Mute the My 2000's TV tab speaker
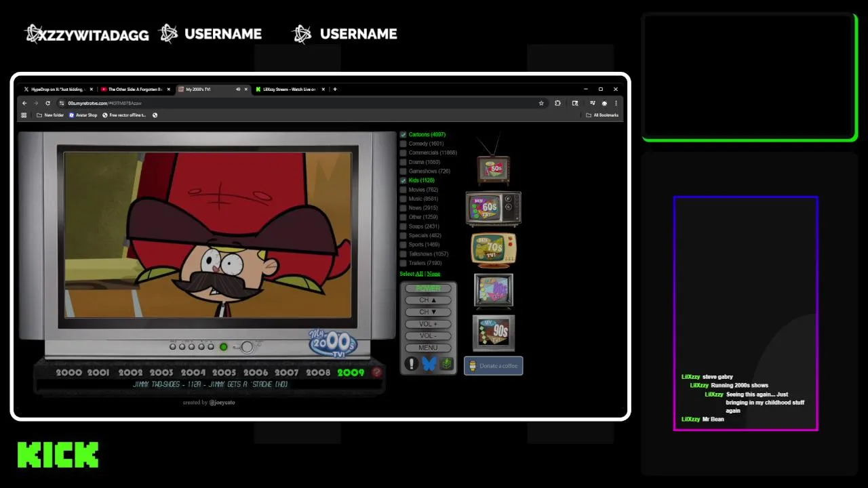The width and height of the screenshot is (868, 488). 238,89
